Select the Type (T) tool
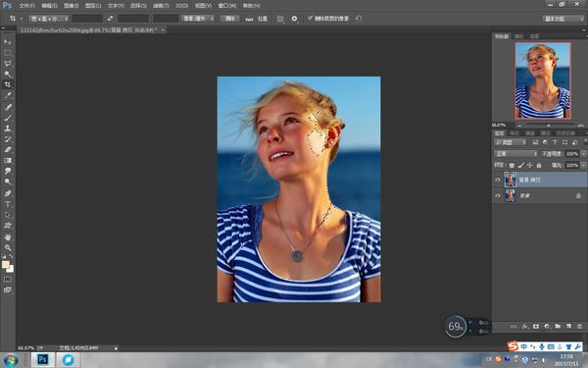This screenshot has width=588, height=368. click(8, 204)
